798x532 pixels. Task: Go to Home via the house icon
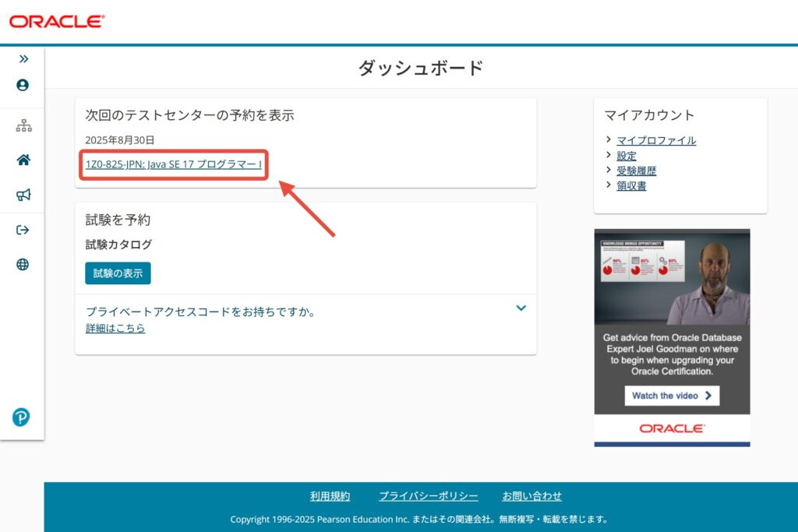click(23, 160)
